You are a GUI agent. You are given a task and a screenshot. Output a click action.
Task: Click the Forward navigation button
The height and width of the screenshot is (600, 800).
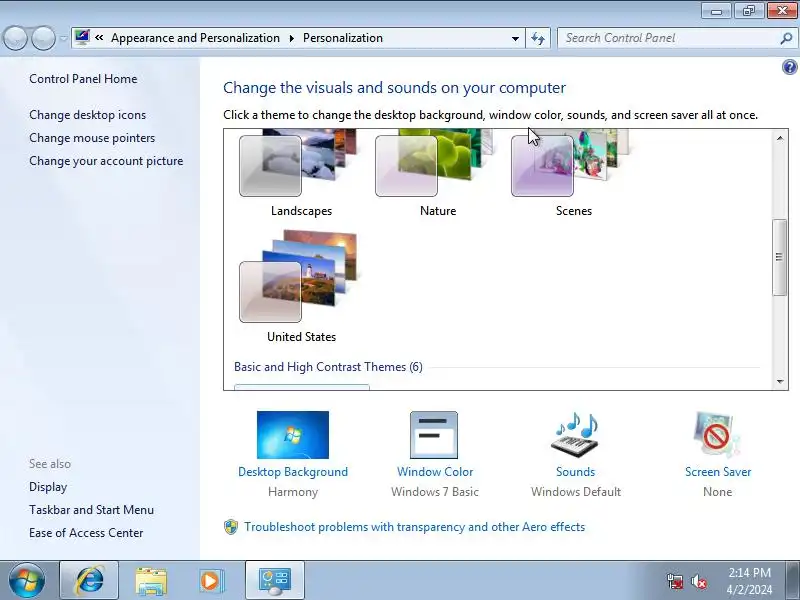pos(43,38)
